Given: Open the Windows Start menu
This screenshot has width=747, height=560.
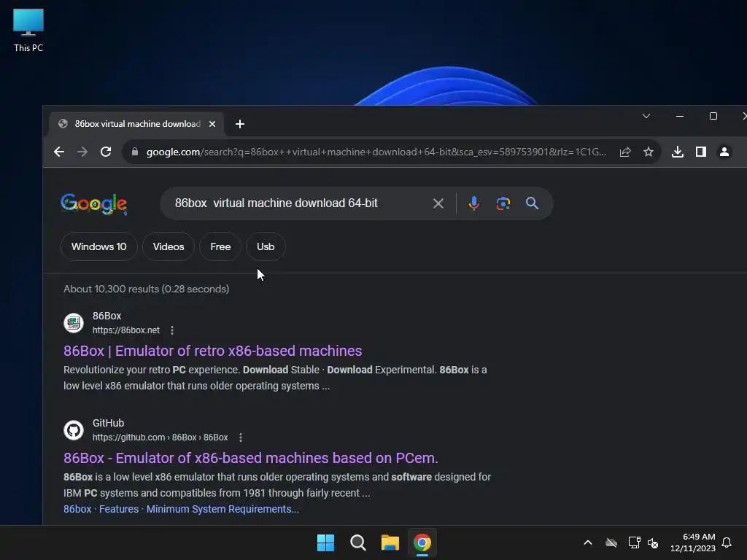Looking at the screenshot, I should tap(326, 542).
